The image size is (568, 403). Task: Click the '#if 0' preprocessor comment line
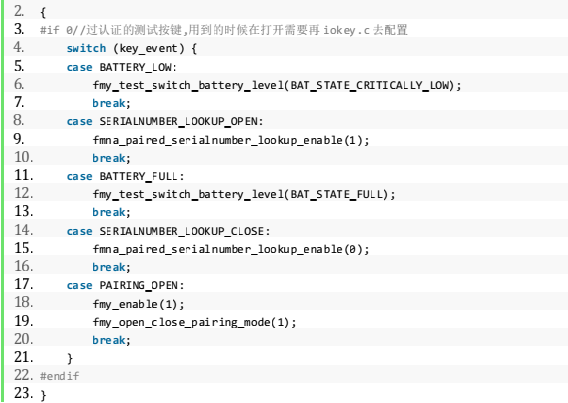pos(224,30)
